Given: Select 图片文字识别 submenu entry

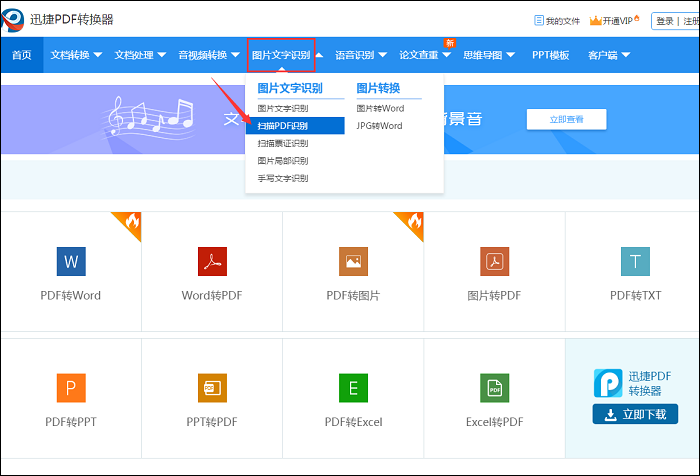Looking at the screenshot, I should (283, 109).
